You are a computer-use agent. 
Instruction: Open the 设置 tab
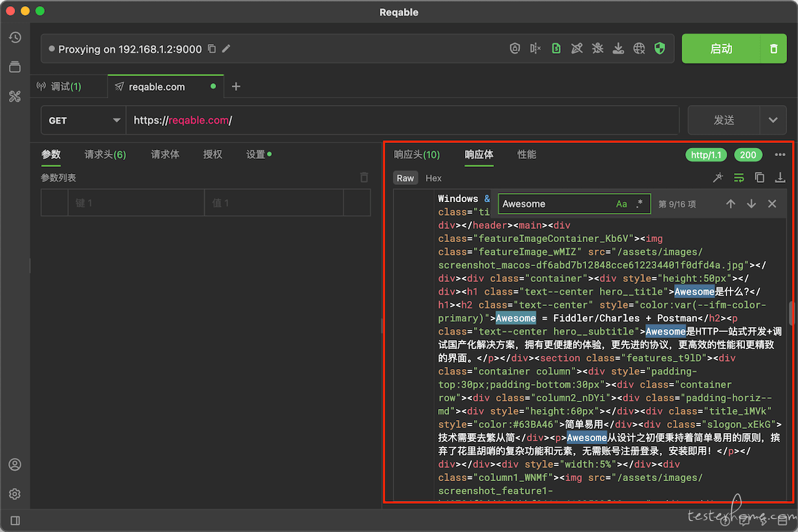pyautogui.click(x=259, y=155)
